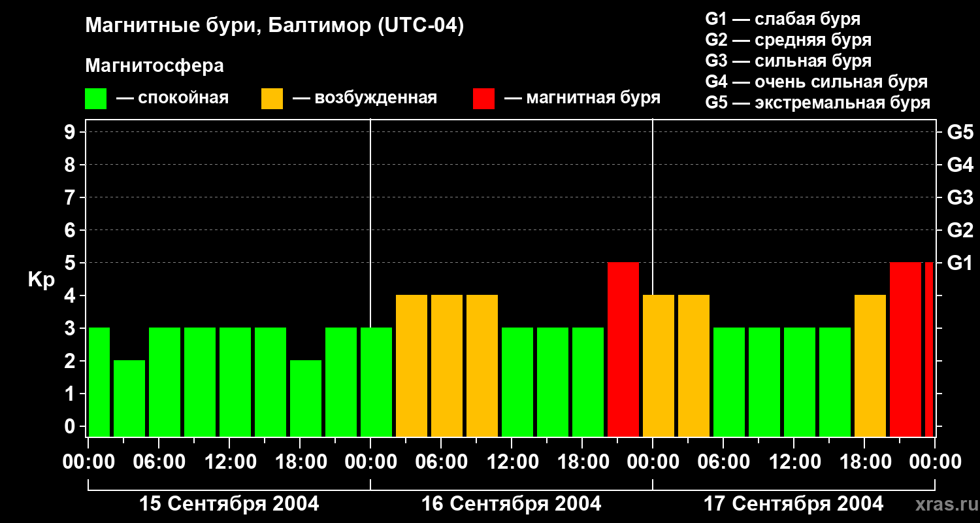
Task: Click the '06:00' time label under 15 Сентября
Action: [x=159, y=462]
